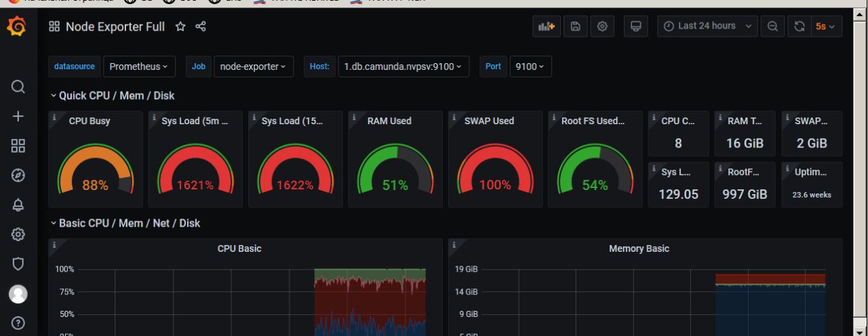Open the Prometheus datasource dropdown
The width and height of the screenshot is (868, 336).
click(x=139, y=67)
